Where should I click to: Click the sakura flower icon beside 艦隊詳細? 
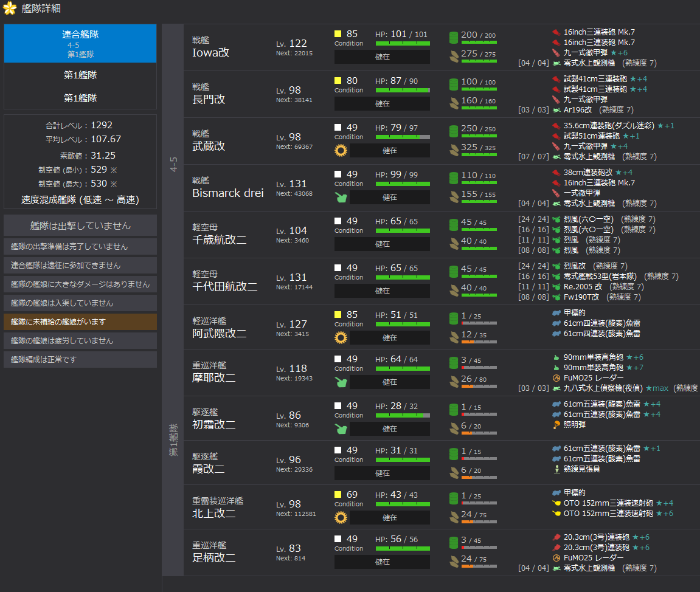pyautogui.click(x=9, y=9)
